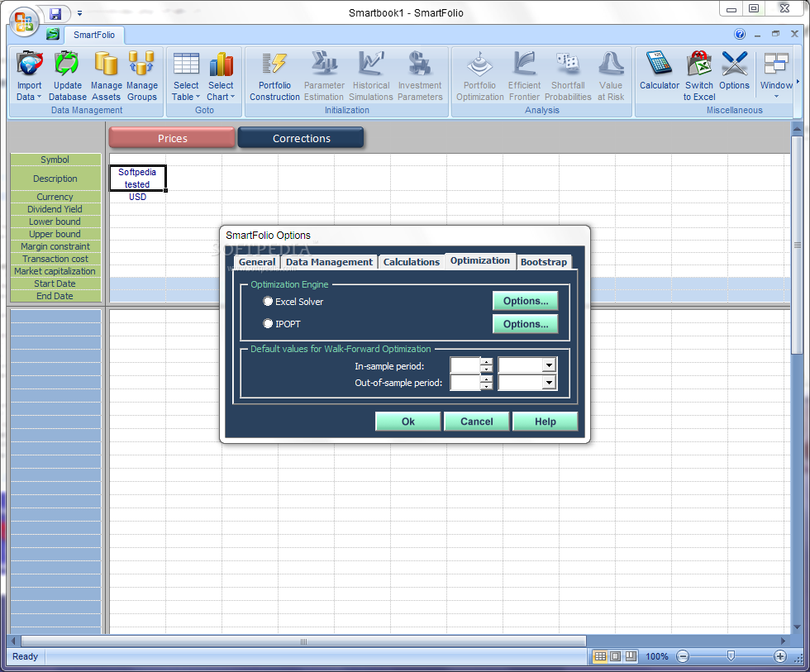Select the Optimization tab

[x=480, y=260]
